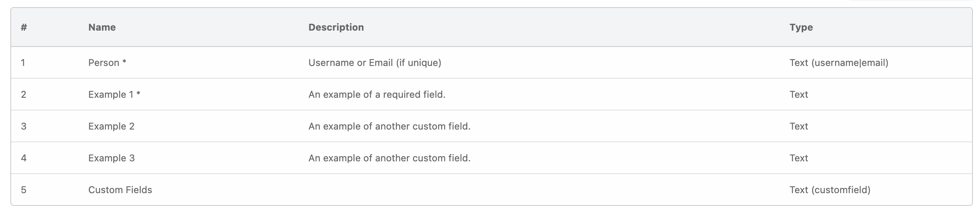Click "An example of a required field." text

tap(377, 95)
